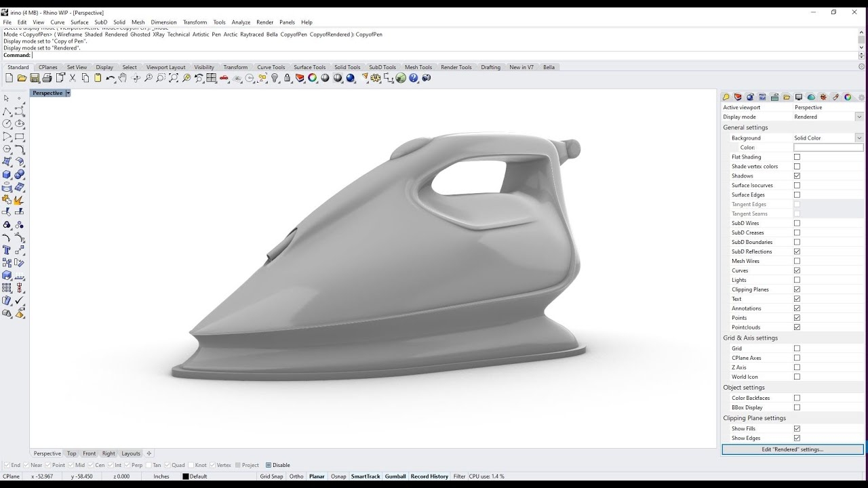Open the Render menu
The height and width of the screenshot is (488, 868).
coord(264,22)
